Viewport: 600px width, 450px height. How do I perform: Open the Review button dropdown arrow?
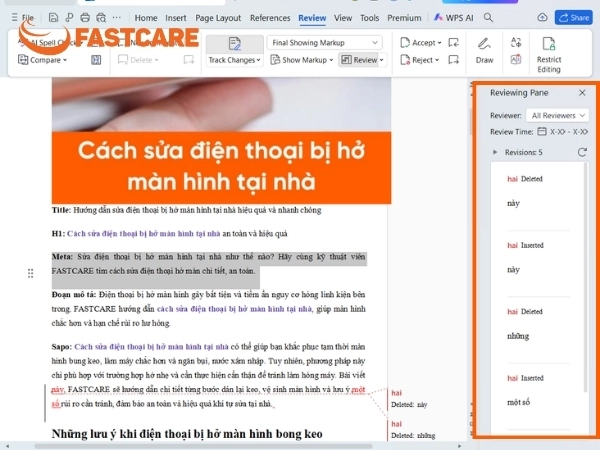[382, 60]
